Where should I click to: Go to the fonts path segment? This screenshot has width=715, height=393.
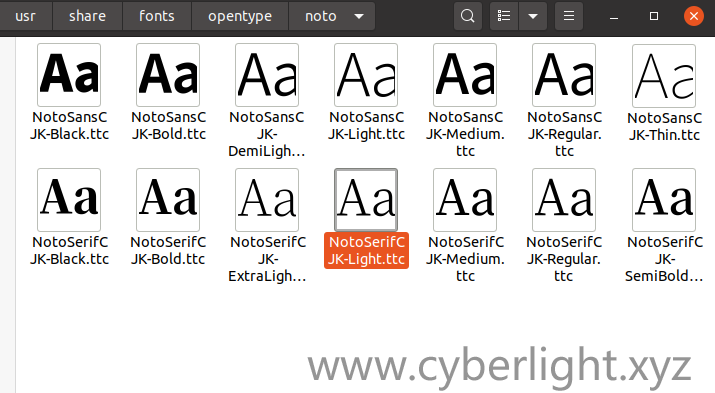coord(157,16)
